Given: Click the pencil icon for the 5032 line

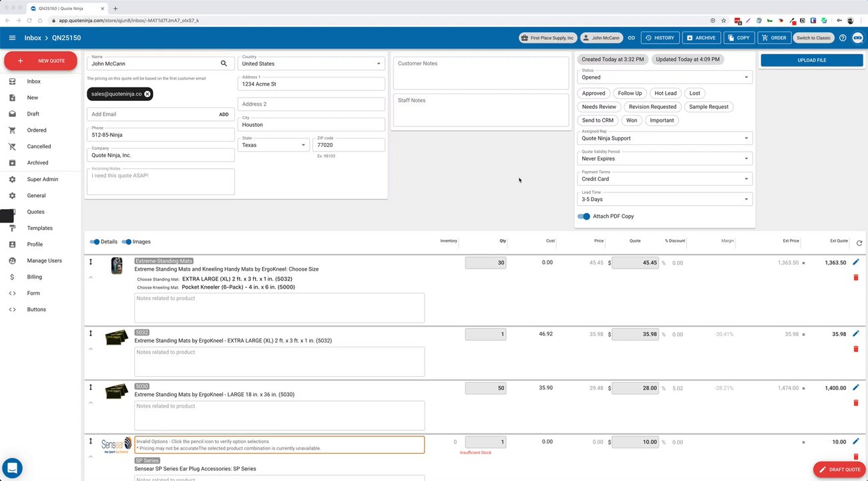Looking at the screenshot, I should 856,333.
